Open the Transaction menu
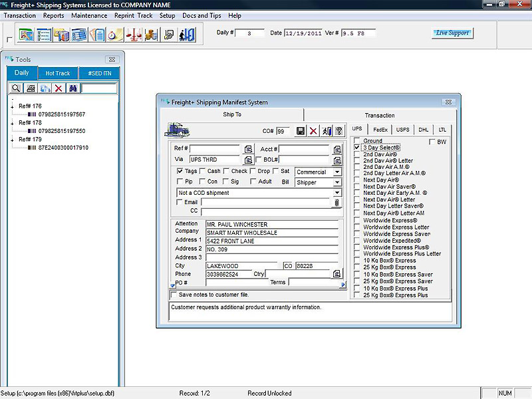532x399 pixels. point(20,15)
